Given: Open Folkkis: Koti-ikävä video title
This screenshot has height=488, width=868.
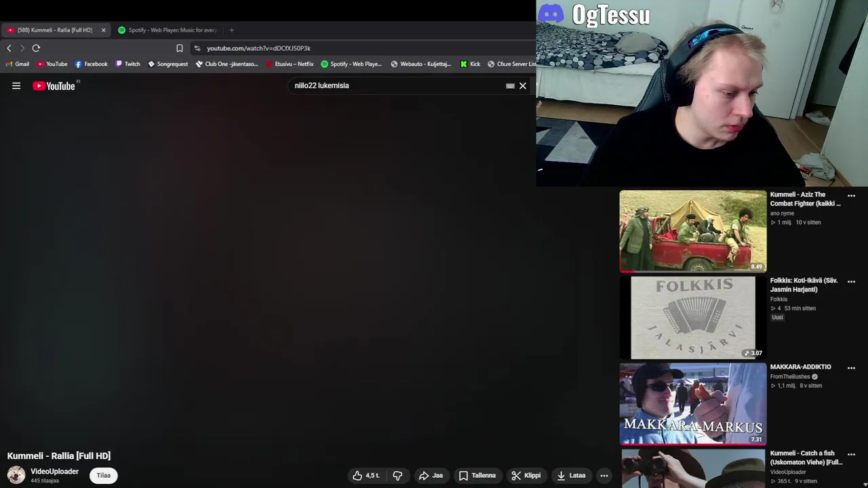Looking at the screenshot, I should click(x=804, y=285).
